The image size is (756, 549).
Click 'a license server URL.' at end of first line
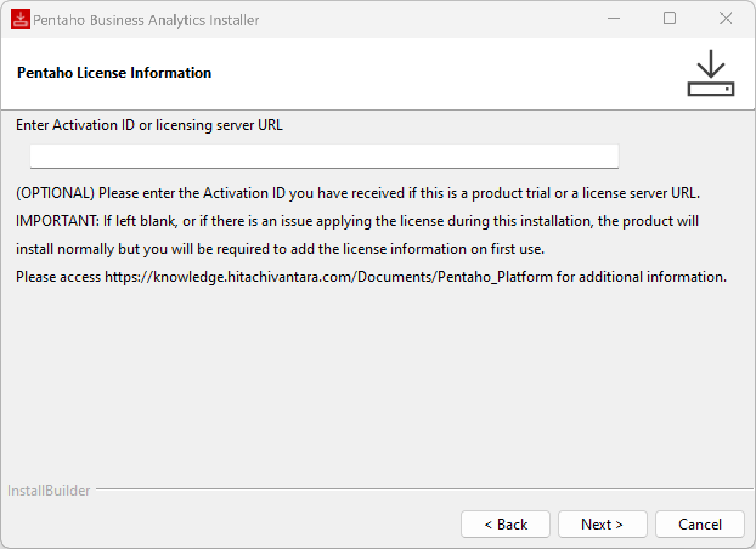(641, 193)
